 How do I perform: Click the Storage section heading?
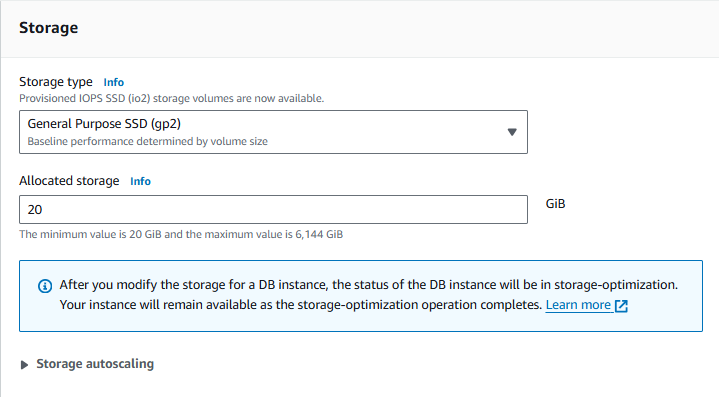click(x=49, y=28)
